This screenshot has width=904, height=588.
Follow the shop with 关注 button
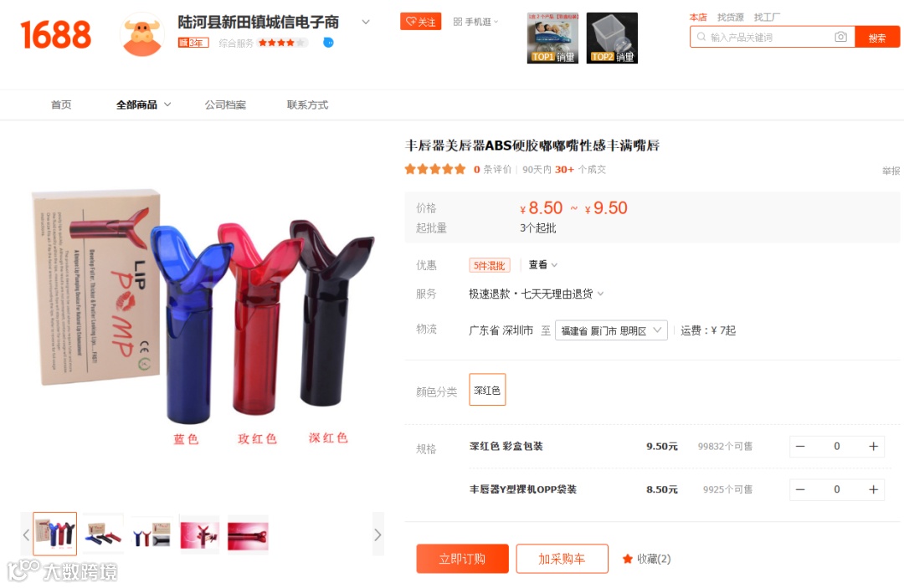point(420,21)
